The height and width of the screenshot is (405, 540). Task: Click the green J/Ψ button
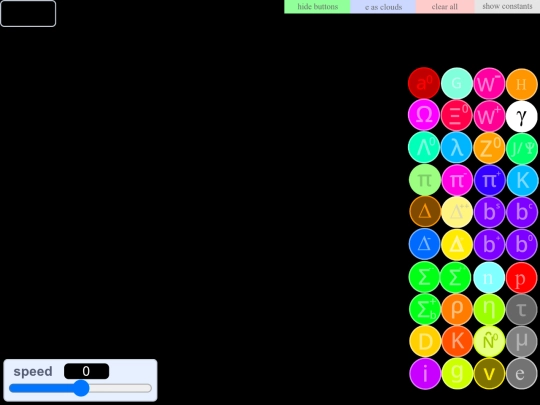coord(522,148)
